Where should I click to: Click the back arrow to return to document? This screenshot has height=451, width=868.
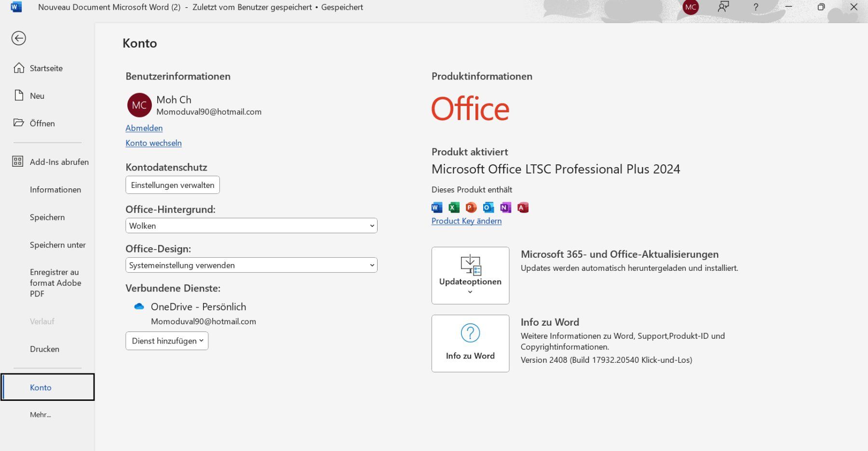19,38
